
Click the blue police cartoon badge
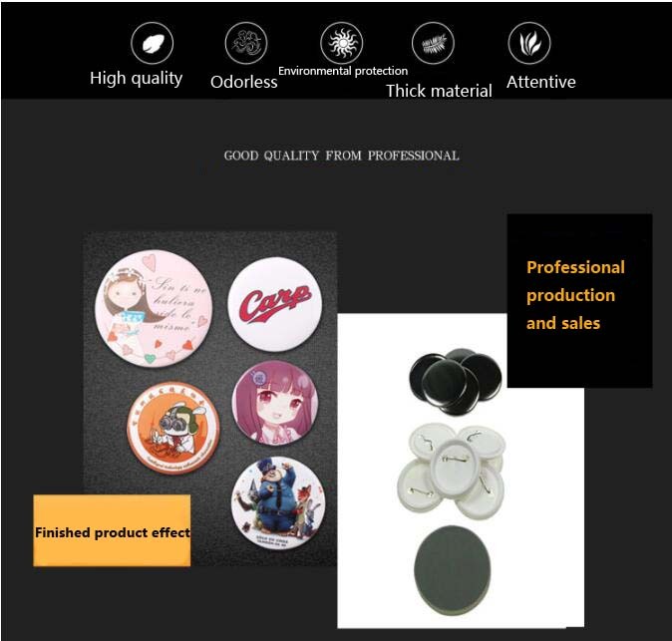click(x=278, y=503)
